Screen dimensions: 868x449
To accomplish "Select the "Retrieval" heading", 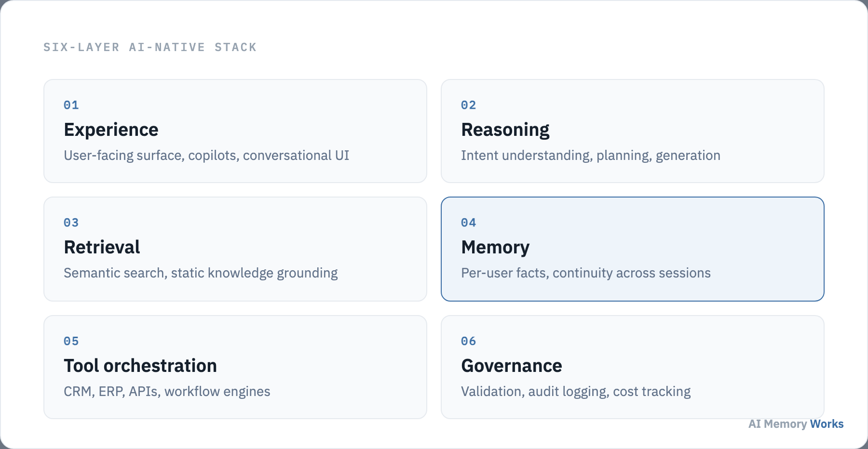I will pos(102,247).
